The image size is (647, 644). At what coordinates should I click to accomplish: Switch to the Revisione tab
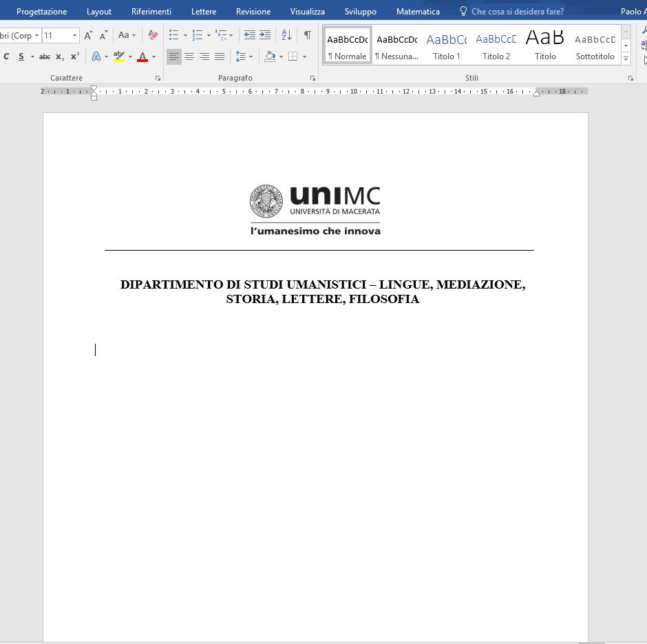253,12
